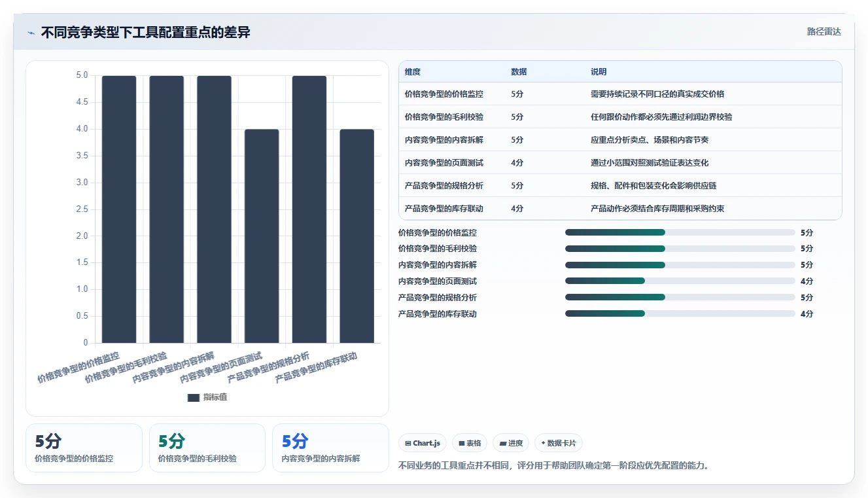Screen dimensions: 868x498
Task: Click progress bar of 产品竞争型的库存联动
Action: pos(680,313)
